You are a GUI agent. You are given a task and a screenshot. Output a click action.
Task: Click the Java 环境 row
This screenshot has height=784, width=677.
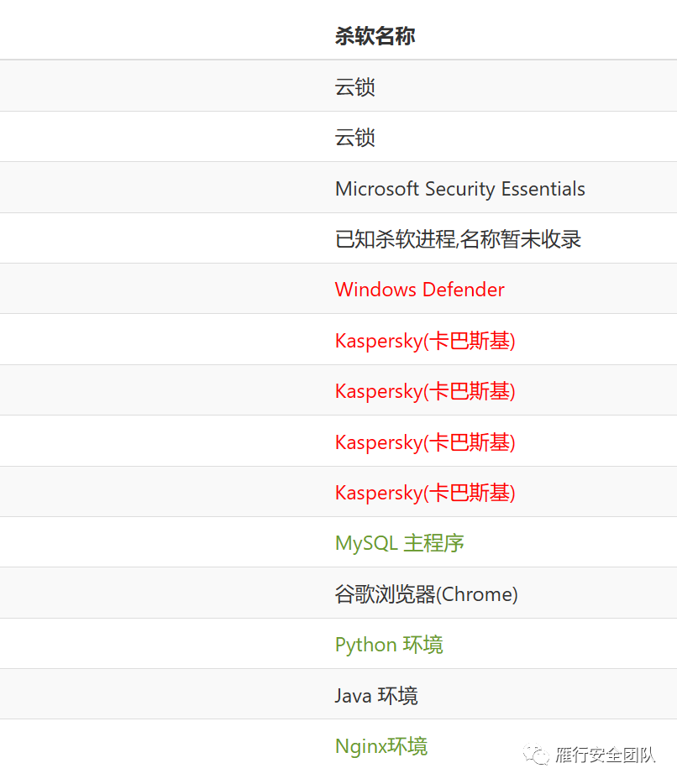[x=338, y=694]
